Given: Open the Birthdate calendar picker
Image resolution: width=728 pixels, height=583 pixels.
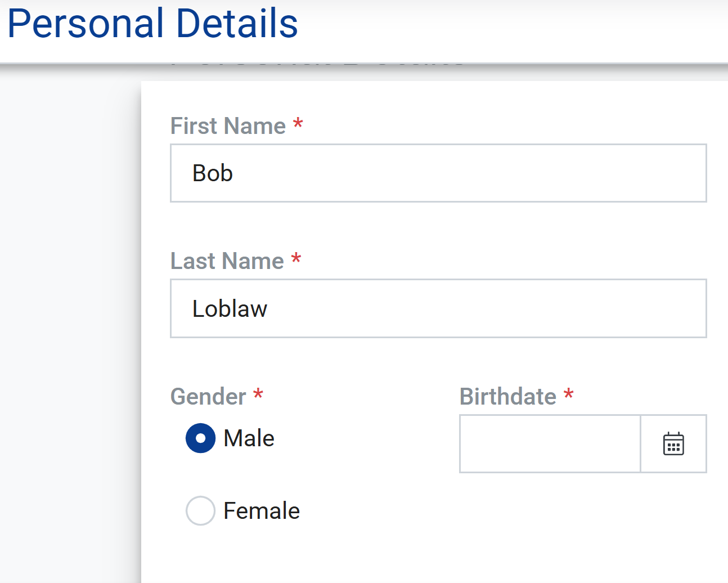Looking at the screenshot, I should 673,444.
